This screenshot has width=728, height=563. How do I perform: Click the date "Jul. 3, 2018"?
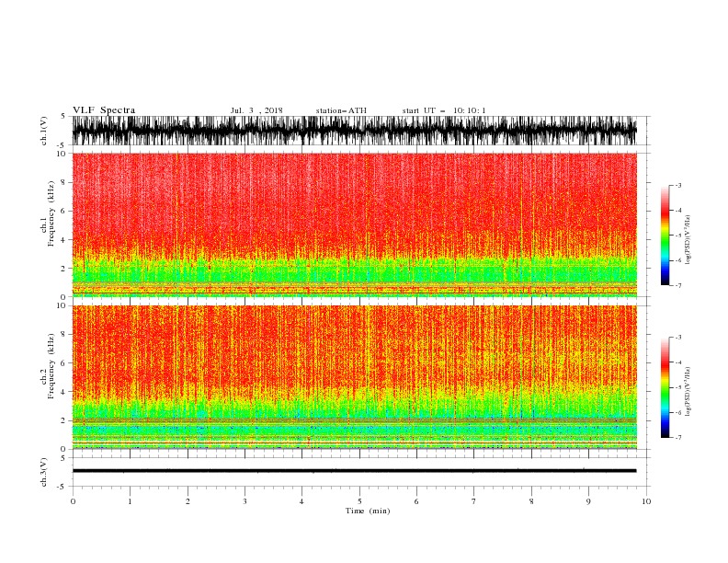pyautogui.click(x=256, y=110)
